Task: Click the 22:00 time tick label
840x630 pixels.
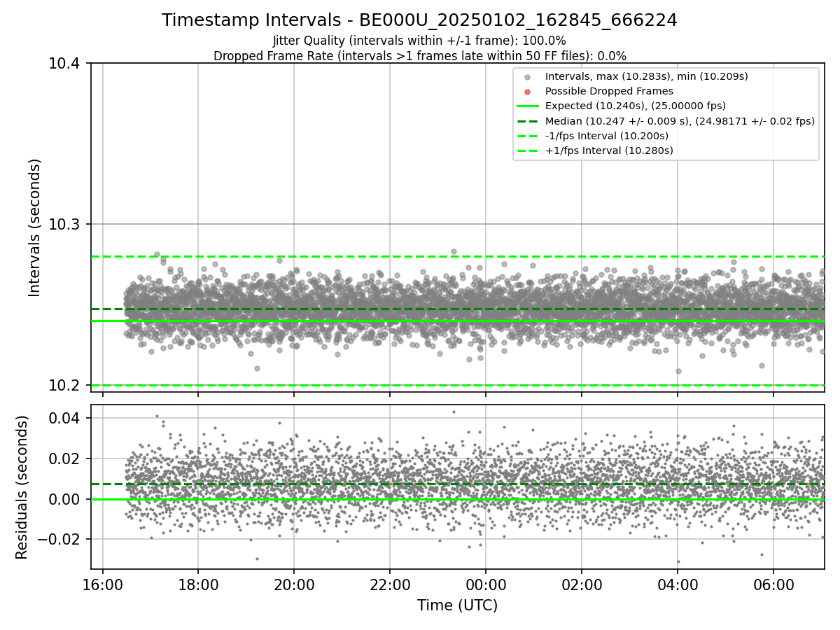Action: point(390,584)
